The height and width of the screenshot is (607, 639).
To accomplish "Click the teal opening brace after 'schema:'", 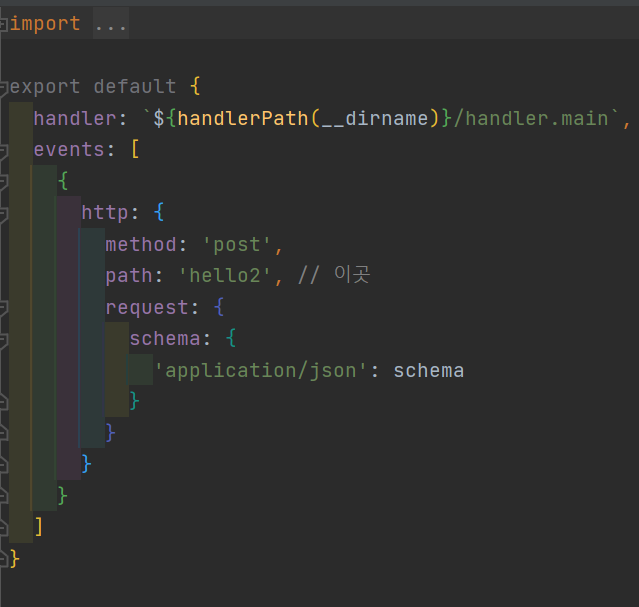I will (x=231, y=339).
